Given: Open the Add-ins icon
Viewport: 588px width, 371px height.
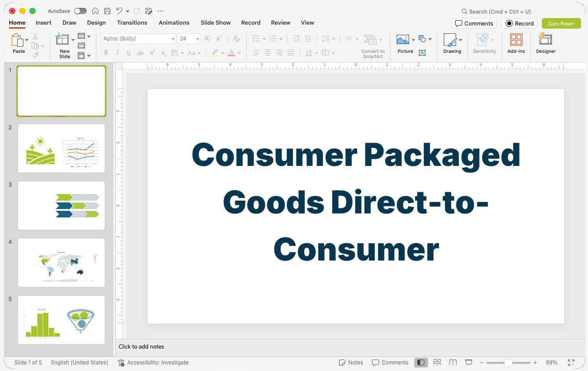Looking at the screenshot, I should [516, 40].
